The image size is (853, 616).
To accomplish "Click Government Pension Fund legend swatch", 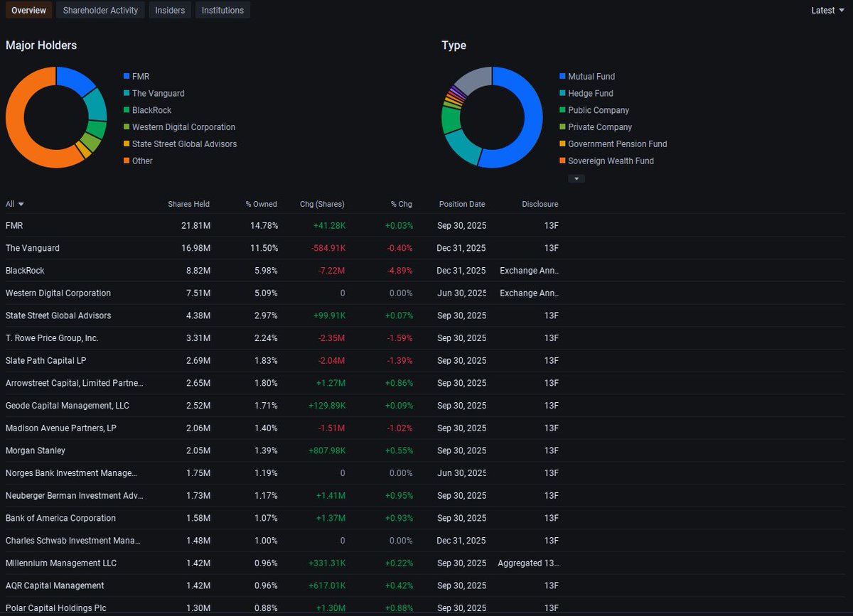I will pos(562,144).
